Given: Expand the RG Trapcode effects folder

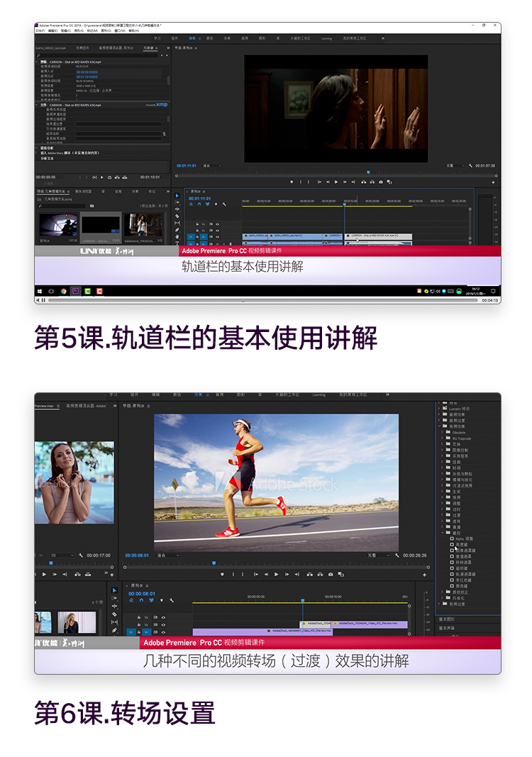Looking at the screenshot, I should point(442,438).
